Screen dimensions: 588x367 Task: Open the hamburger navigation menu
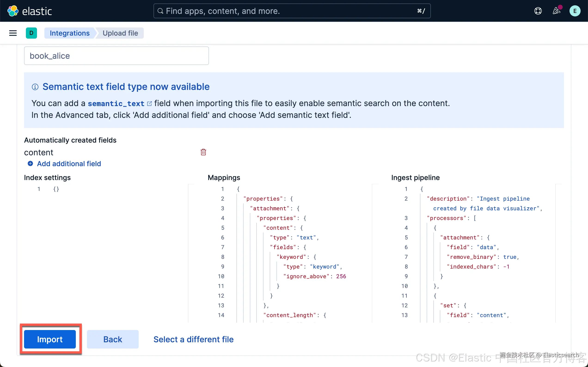coord(13,33)
